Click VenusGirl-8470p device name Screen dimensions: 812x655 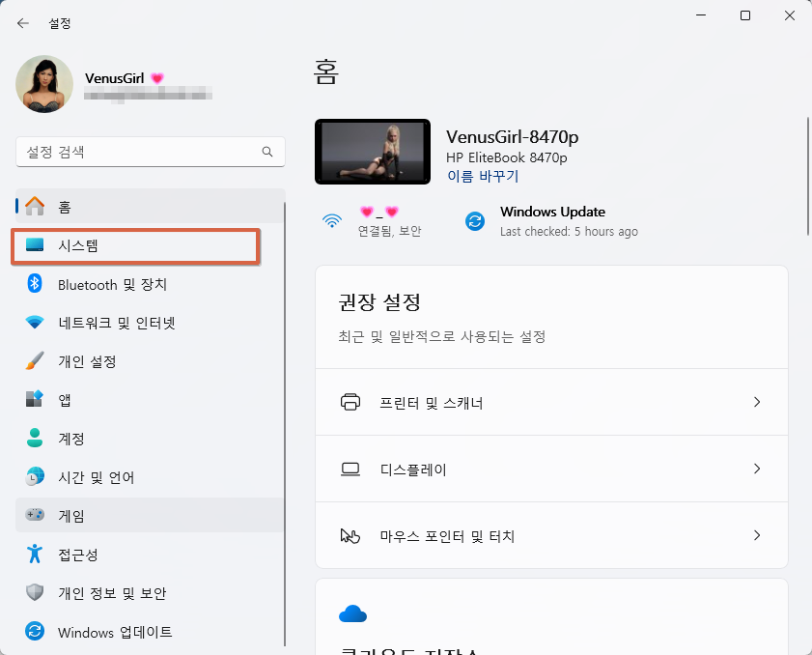[x=512, y=137]
